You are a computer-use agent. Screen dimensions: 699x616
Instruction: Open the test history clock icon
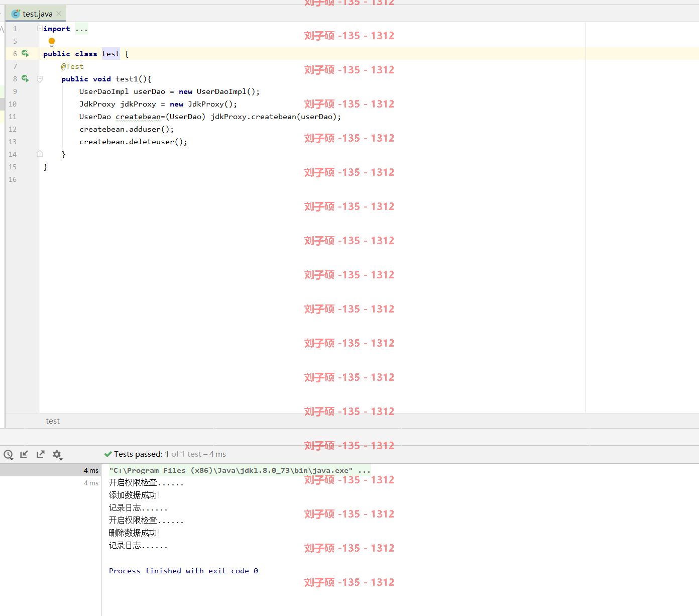pos(8,455)
